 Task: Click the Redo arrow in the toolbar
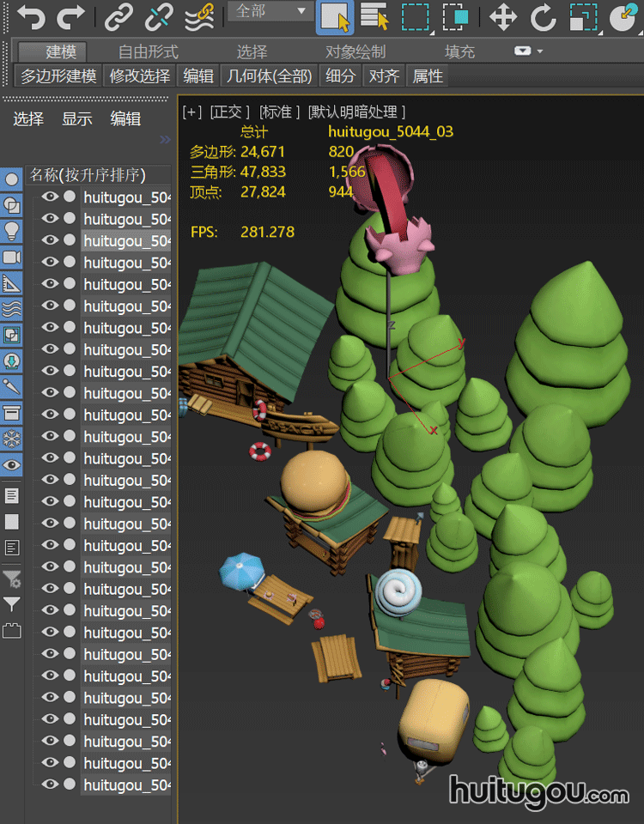click(x=71, y=16)
